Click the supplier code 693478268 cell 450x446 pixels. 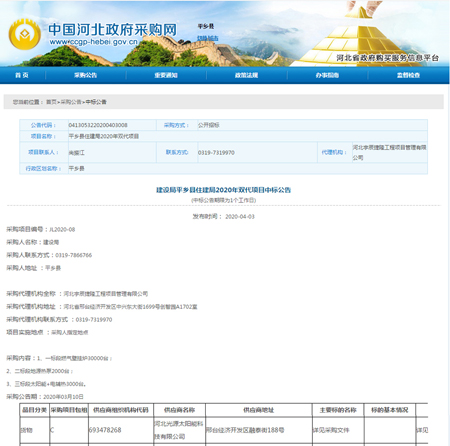pyautogui.click(x=105, y=430)
